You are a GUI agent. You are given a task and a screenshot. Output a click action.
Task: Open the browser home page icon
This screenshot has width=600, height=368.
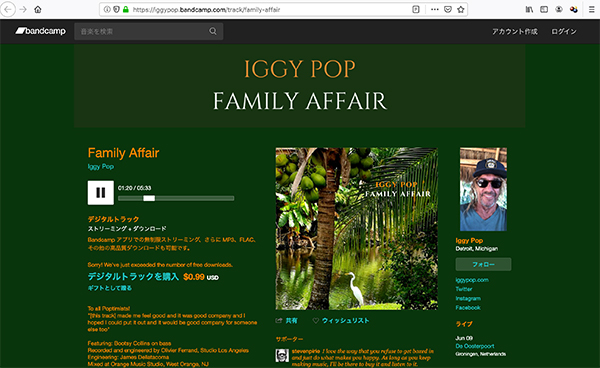(x=38, y=10)
